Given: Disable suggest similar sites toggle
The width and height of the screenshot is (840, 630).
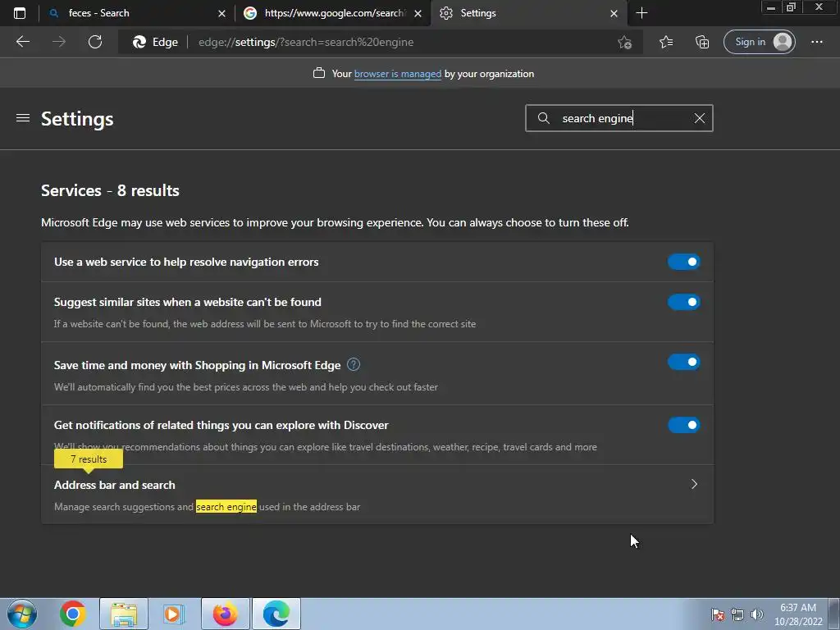Looking at the screenshot, I should click(683, 302).
